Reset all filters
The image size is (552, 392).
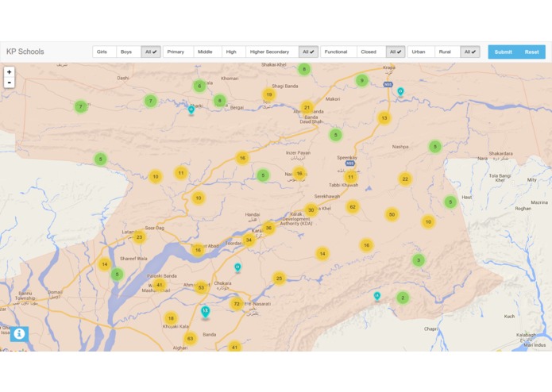pos(531,52)
